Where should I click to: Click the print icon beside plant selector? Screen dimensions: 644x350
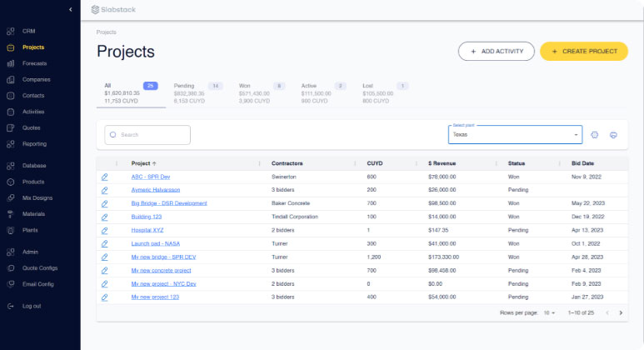click(x=614, y=135)
